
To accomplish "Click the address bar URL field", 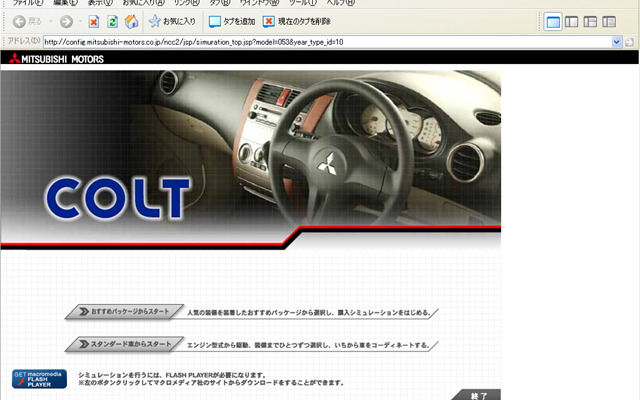I will click(x=327, y=42).
